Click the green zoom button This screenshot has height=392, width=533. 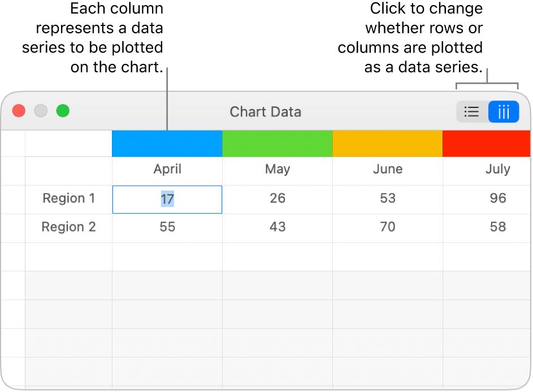pyautogui.click(x=63, y=111)
